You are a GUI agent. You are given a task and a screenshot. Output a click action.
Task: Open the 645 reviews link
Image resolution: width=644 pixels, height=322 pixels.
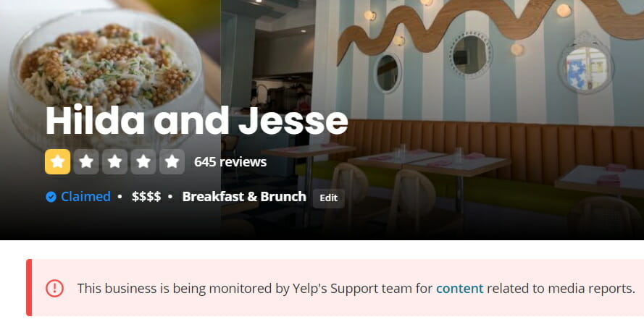coord(230,162)
